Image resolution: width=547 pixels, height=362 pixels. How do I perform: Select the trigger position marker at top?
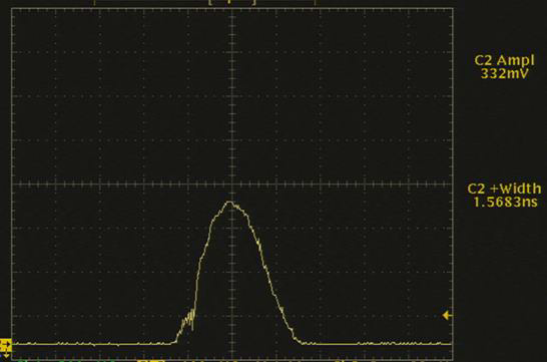pos(229,2)
